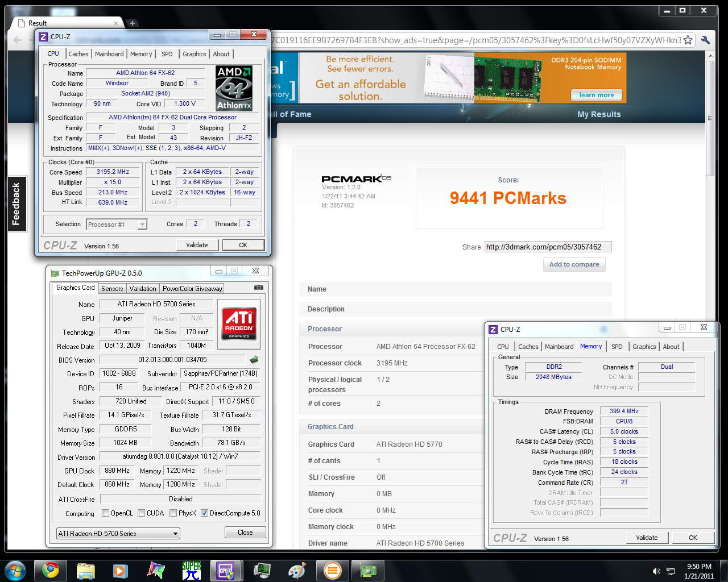Click the Chrome address bar
Viewport: 728px width, 582px height.
pos(475,40)
